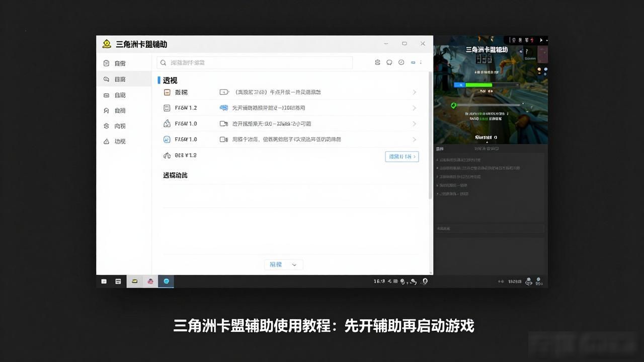Expand the FX6N 1.2 row chevron
This screenshot has width=644, height=362.
[x=415, y=108]
